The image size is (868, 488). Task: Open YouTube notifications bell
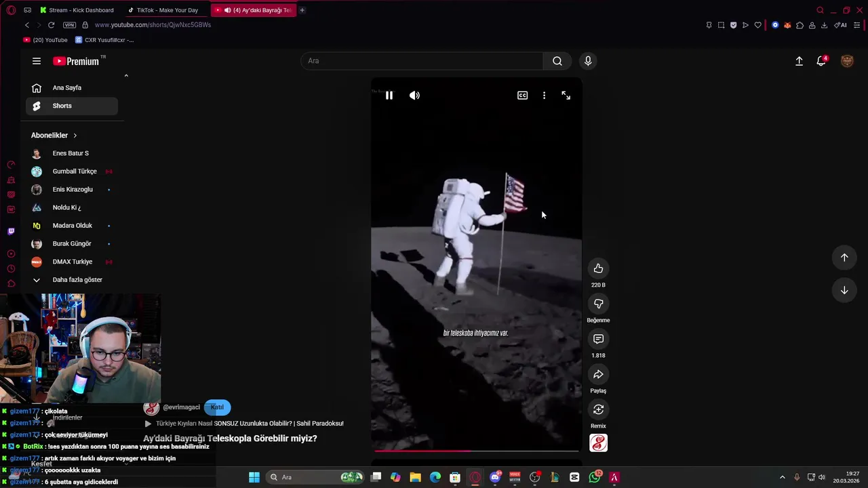pyautogui.click(x=821, y=61)
